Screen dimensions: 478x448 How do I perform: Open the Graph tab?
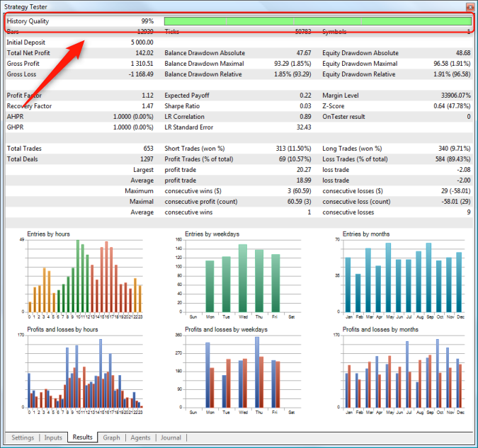pos(111,437)
